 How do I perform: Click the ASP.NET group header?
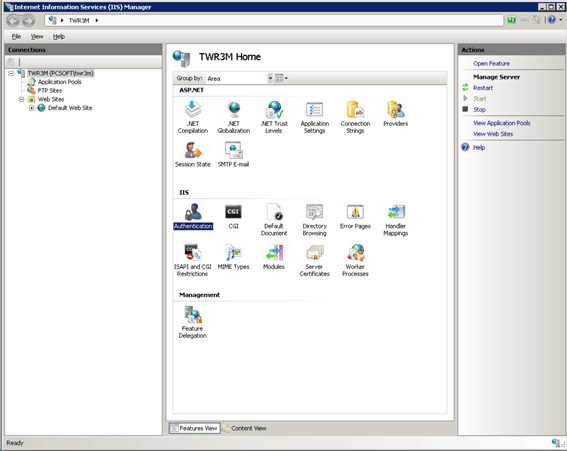pos(191,90)
